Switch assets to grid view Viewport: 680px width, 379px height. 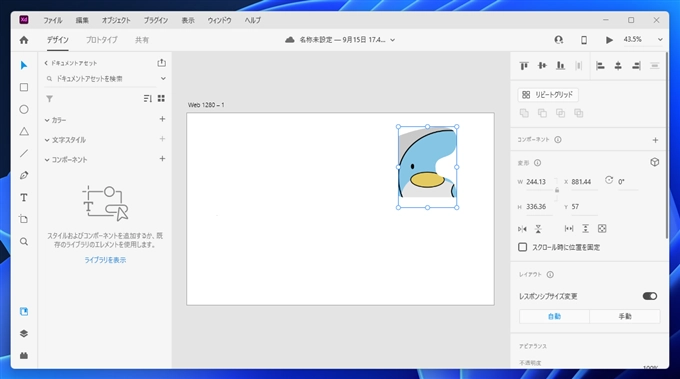161,98
